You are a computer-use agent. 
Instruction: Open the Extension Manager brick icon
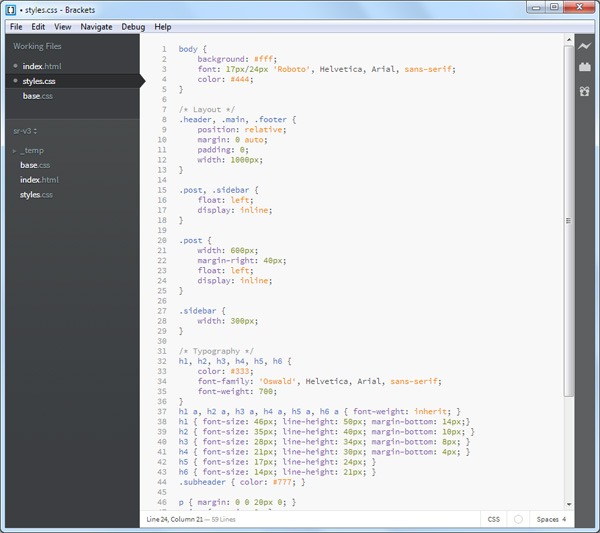584,68
